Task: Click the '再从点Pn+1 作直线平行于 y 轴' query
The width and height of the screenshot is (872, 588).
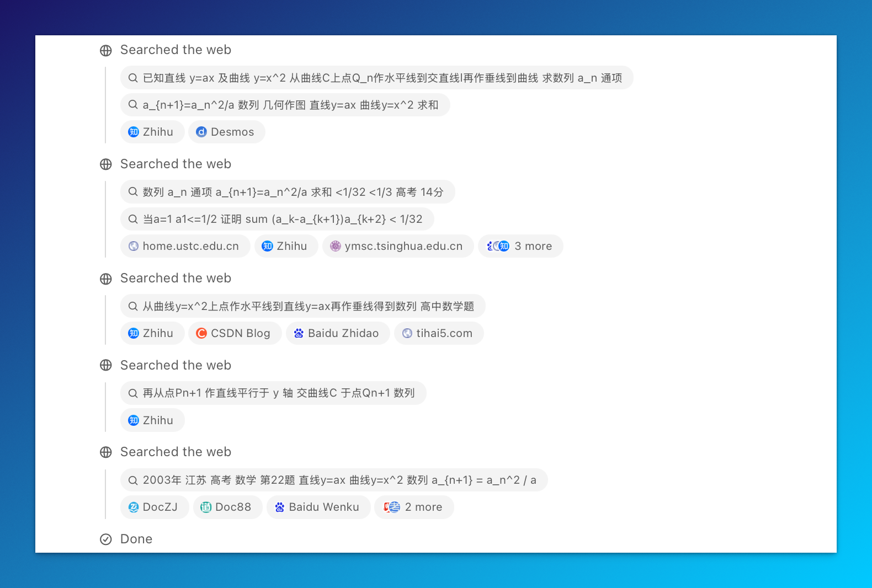Action: click(273, 393)
